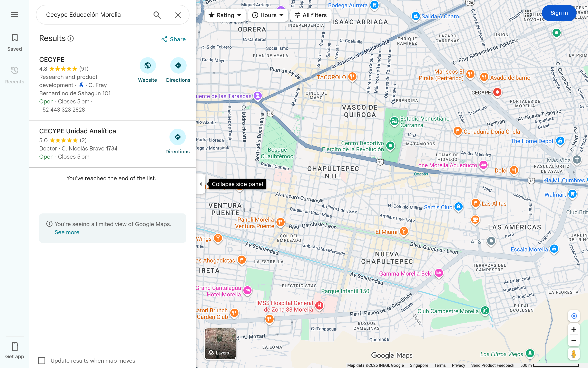Click the map scale bar 500 m
Screen dimensions: 588x368
pos(550,365)
